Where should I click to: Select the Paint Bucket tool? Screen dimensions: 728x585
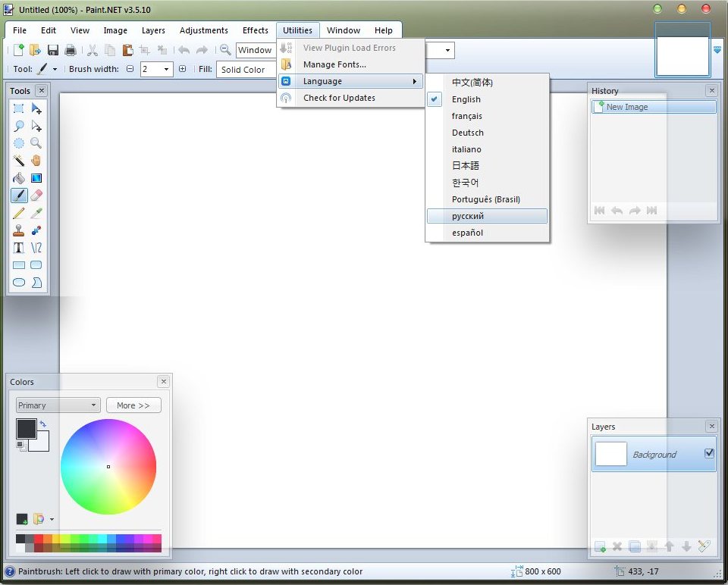[18, 178]
